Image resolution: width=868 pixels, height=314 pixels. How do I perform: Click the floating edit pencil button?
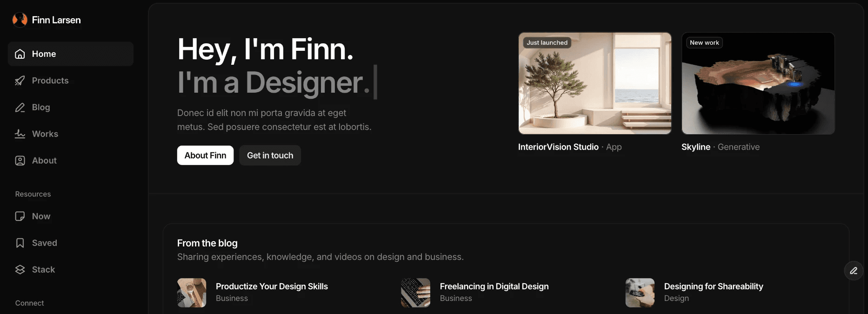(854, 271)
